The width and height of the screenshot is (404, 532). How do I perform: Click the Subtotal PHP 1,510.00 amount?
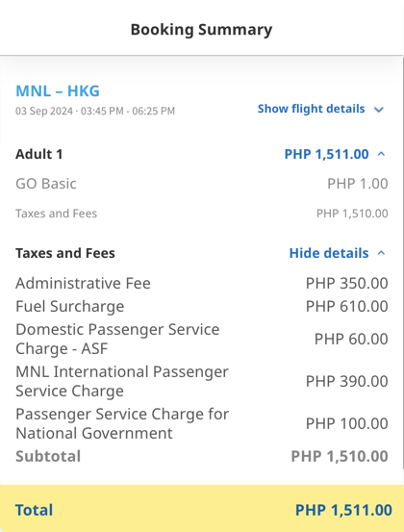(x=340, y=456)
